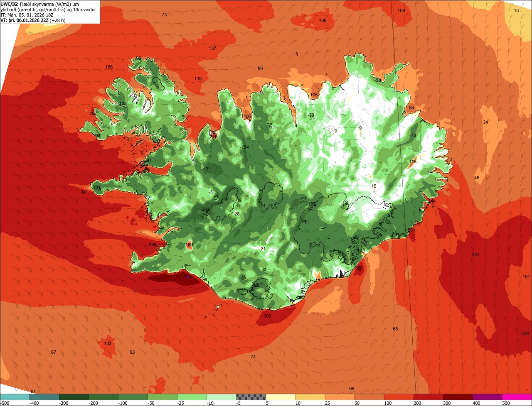Click the map value 109
Image resolution: width=532 pixels, height=406 pixels.
(x=401, y=10)
